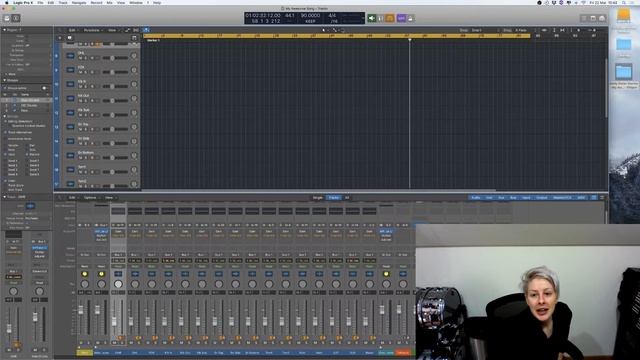640x360 pixels.
Task: Click the duplicate track button
Action: click(69, 38)
